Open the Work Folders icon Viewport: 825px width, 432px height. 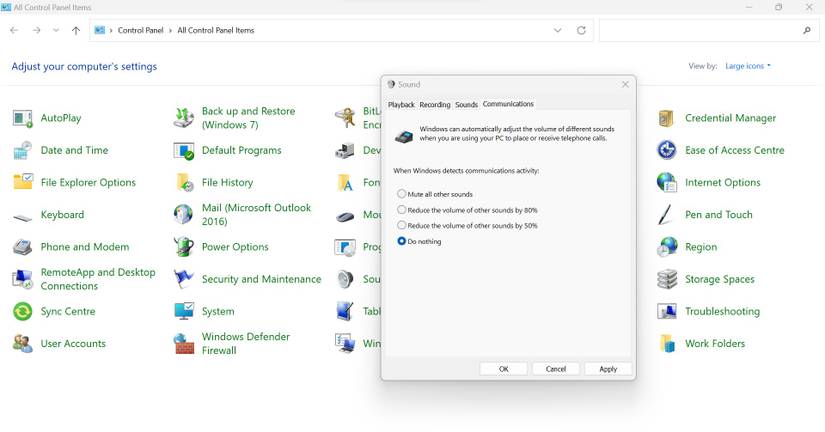667,344
